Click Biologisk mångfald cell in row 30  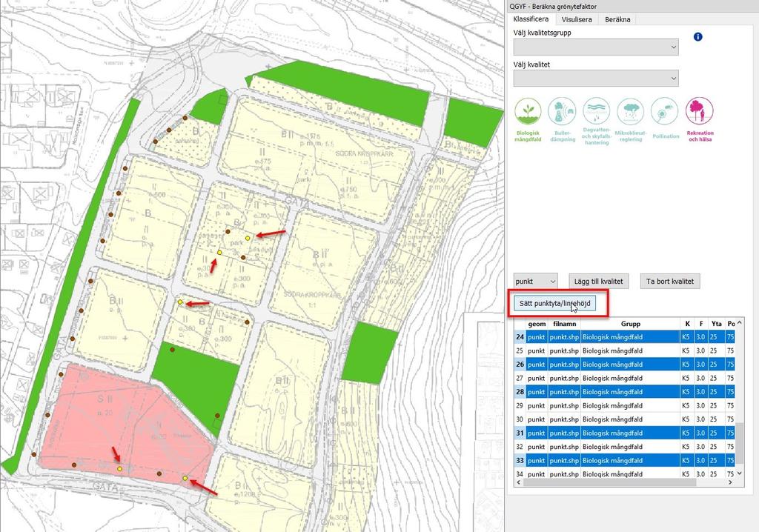(630, 419)
